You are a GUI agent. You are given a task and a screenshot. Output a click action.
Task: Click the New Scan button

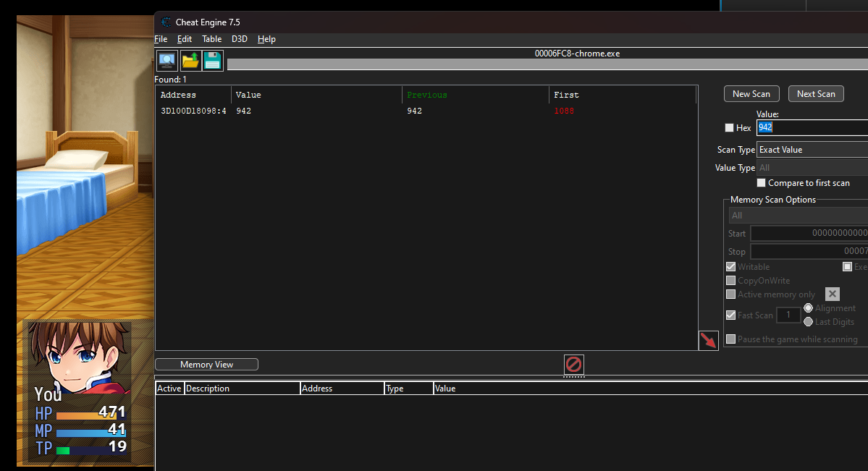[751, 93]
